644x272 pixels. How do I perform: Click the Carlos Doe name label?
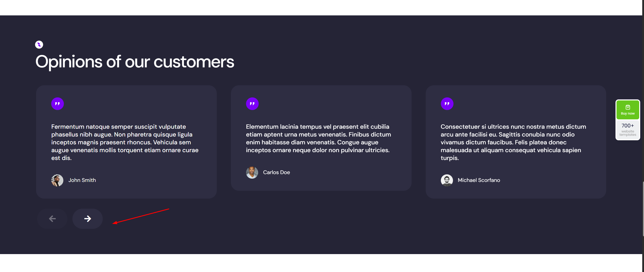pyautogui.click(x=276, y=172)
